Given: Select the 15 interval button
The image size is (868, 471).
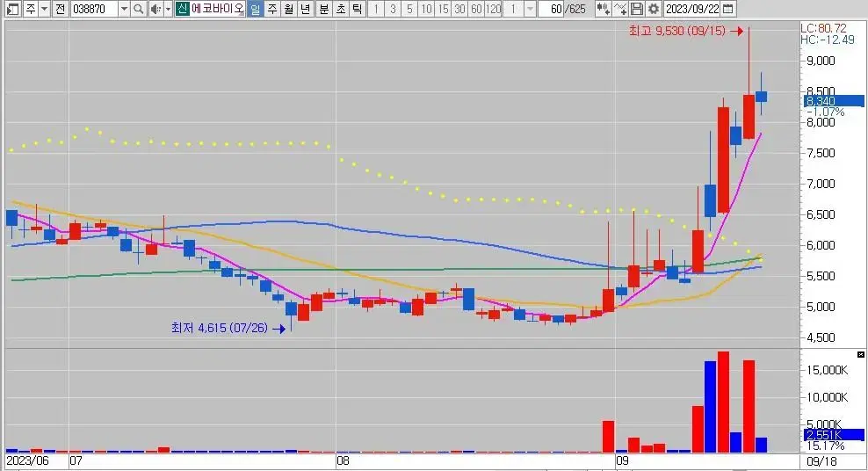Looking at the screenshot, I should point(443,9).
